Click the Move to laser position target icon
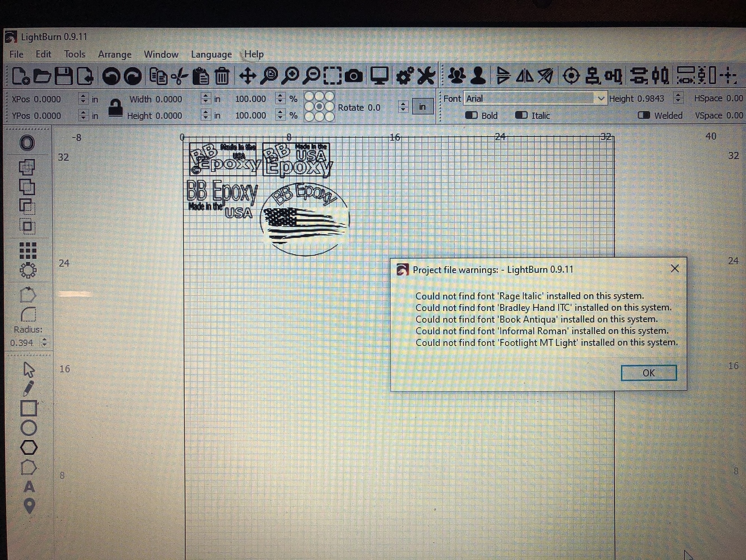 tap(571, 76)
